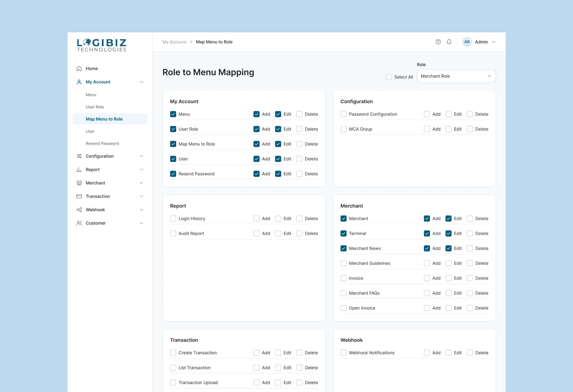Check Delete for Transaction Upload
This screenshot has height=392, width=573.
tap(299, 383)
